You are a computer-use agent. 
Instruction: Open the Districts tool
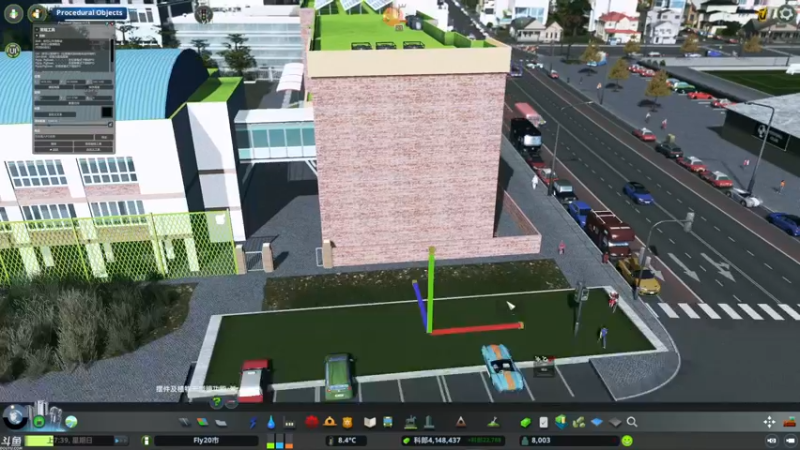[x=220, y=422]
